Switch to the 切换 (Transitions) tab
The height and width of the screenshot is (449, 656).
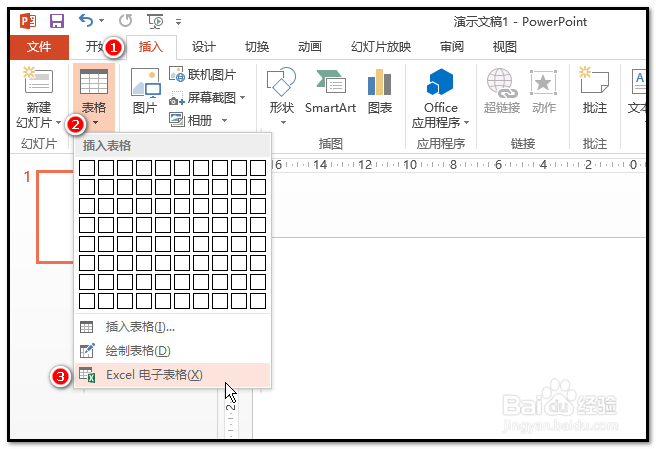click(257, 47)
